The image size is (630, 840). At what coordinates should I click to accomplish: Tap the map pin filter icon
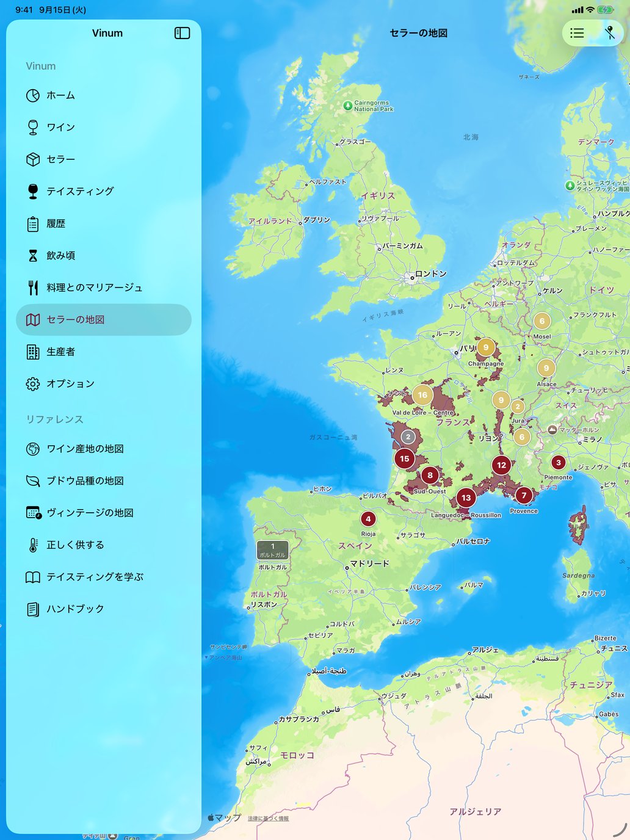click(609, 33)
